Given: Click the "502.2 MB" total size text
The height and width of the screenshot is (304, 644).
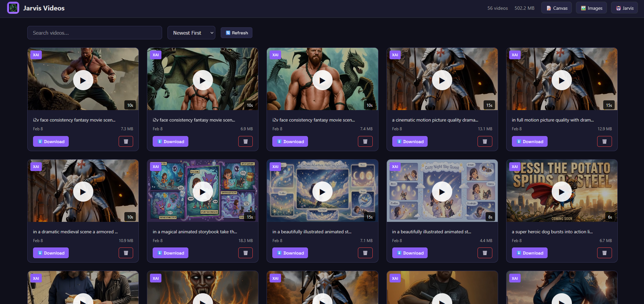Looking at the screenshot, I should click(524, 8).
